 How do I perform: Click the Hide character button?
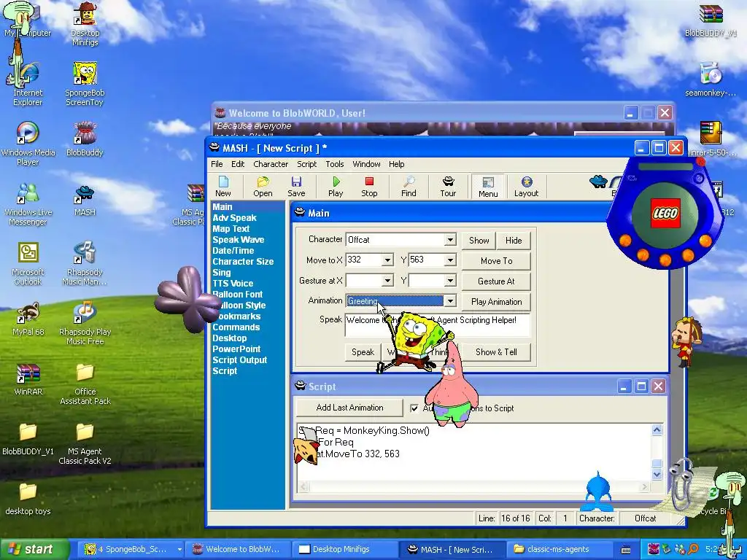coord(514,241)
